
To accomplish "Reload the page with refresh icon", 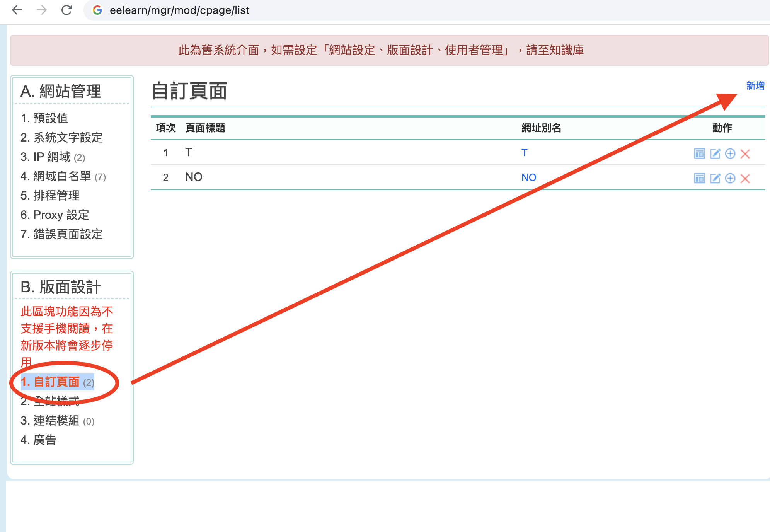I will pyautogui.click(x=67, y=10).
